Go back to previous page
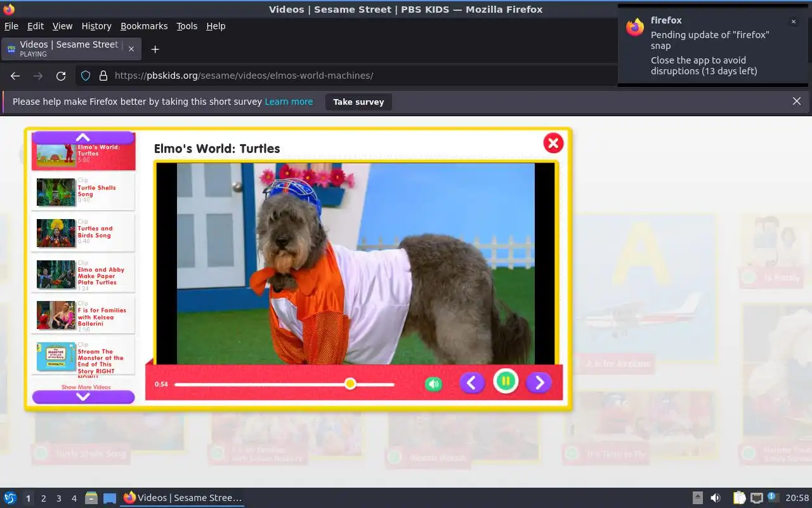Screen dimensions: 812x508 click(x=15, y=76)
